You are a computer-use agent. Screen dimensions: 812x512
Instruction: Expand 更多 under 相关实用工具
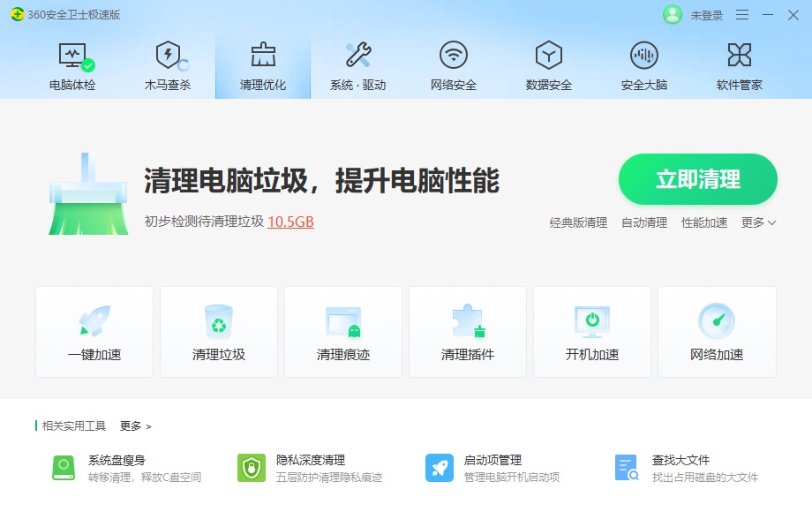(x=132, y=425)
